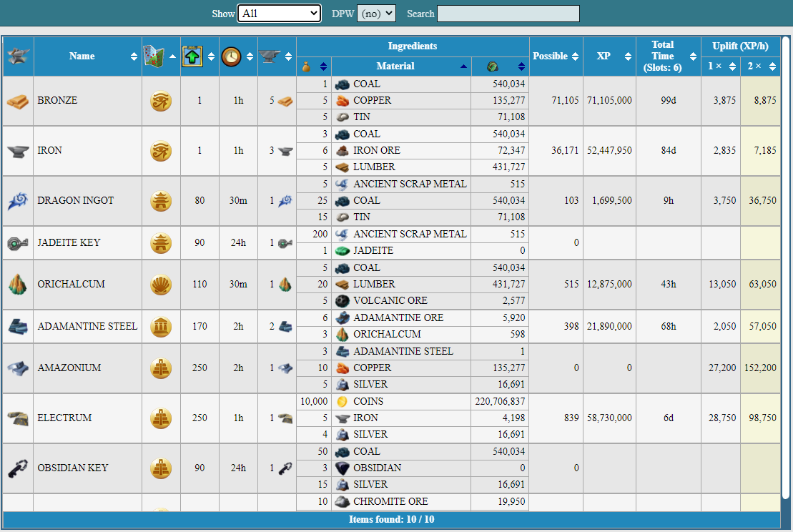Select the ADAMANTINE STEEL name cell
Image resolution: width=793 pixels, height=532 pixels.
click(87, 326)
